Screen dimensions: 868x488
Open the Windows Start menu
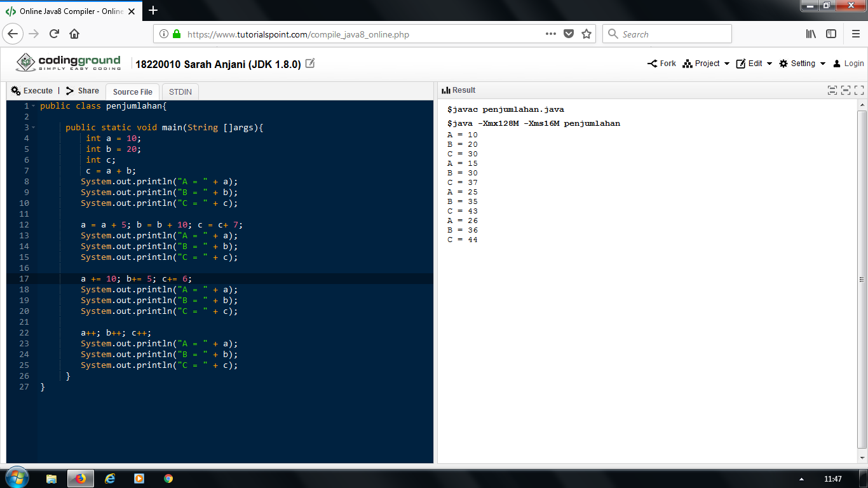(x=16, y=478)
